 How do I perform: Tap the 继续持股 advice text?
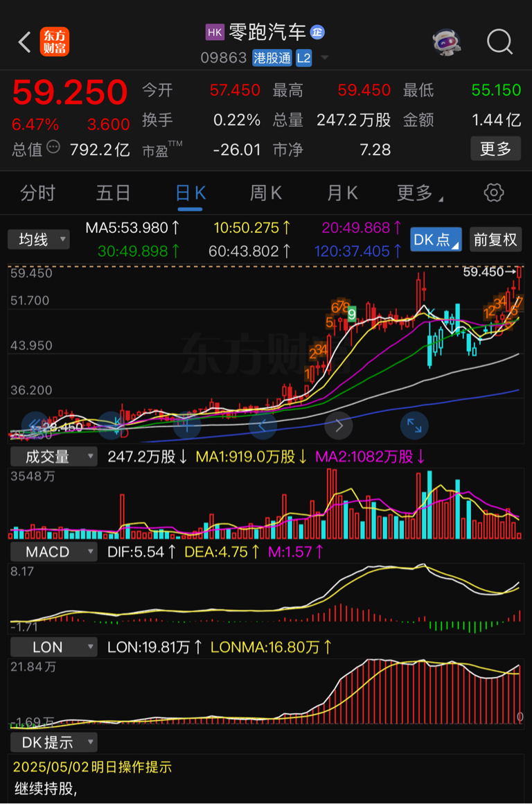click(46, 788)
